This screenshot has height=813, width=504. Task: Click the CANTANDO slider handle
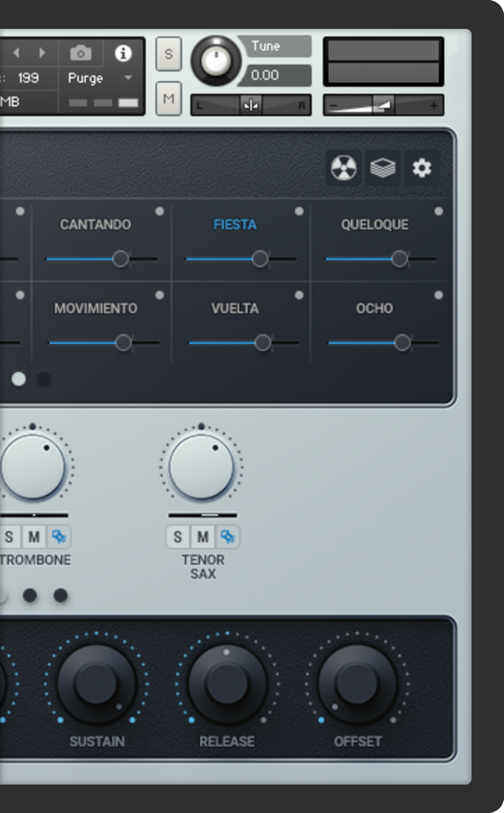tap(120, 259)
